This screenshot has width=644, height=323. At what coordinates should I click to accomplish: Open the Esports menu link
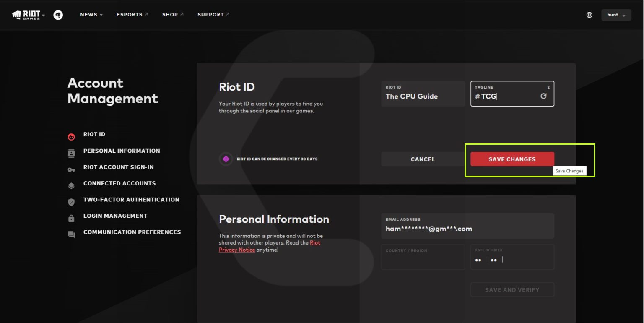[x=132, y=15]
